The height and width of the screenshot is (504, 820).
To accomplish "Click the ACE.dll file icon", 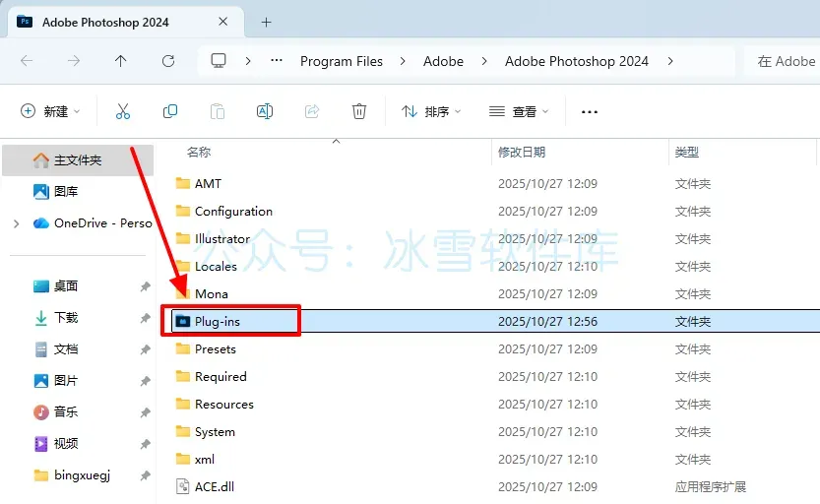I will (x=182, y=486).
